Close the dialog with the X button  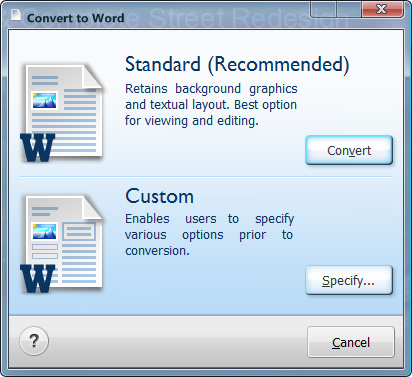[382, 9]
